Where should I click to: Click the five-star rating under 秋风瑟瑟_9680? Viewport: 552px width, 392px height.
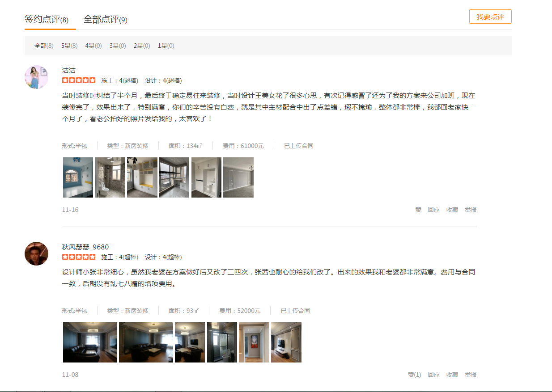point(79,257)
